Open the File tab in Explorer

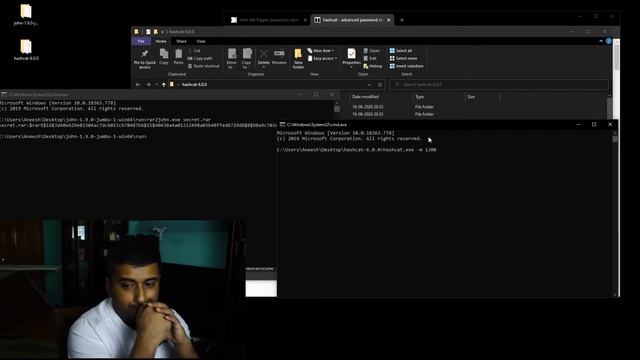pos(141,41)
